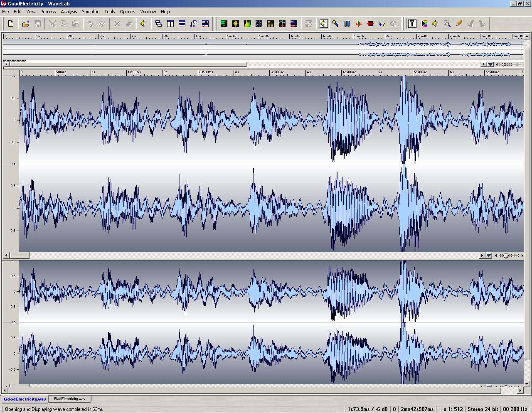Click the pressed speaker monitor toggle
This screenshot has width=532, height=413.
point(324,24)
